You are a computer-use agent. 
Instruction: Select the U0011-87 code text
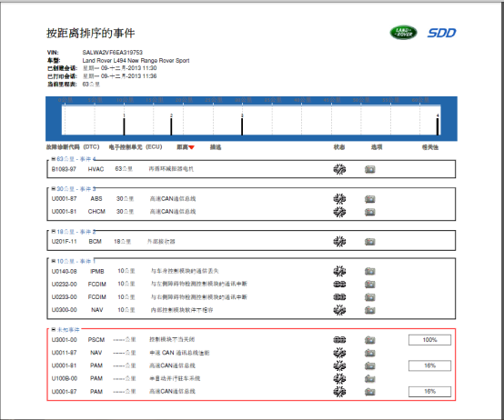[x=65, y=353]
